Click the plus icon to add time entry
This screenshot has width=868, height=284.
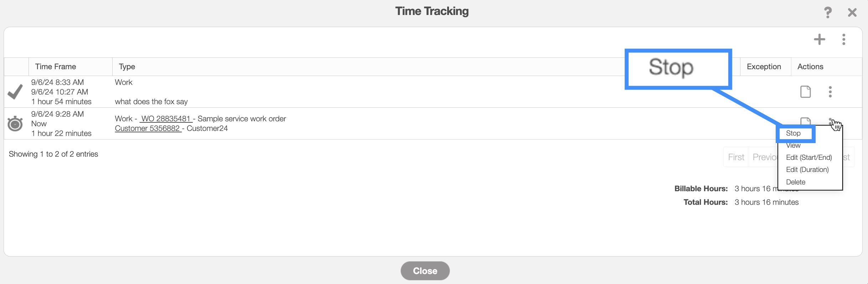pos(820,39)
